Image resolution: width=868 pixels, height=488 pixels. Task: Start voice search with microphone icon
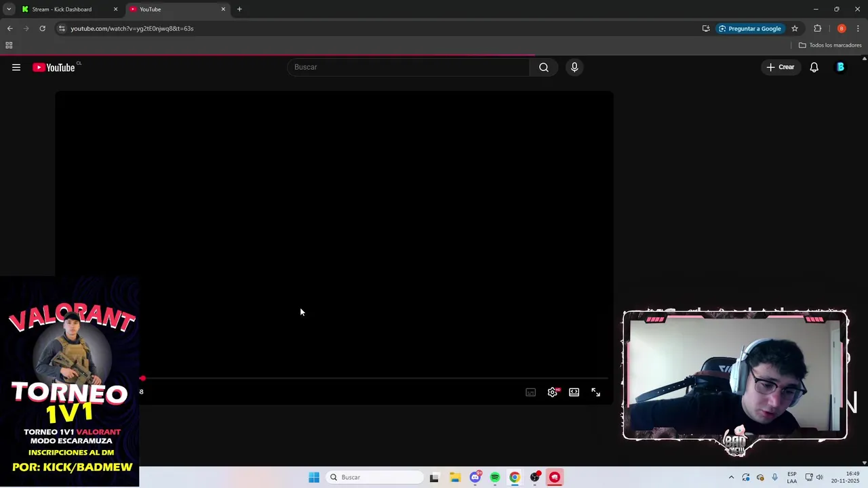574,67
